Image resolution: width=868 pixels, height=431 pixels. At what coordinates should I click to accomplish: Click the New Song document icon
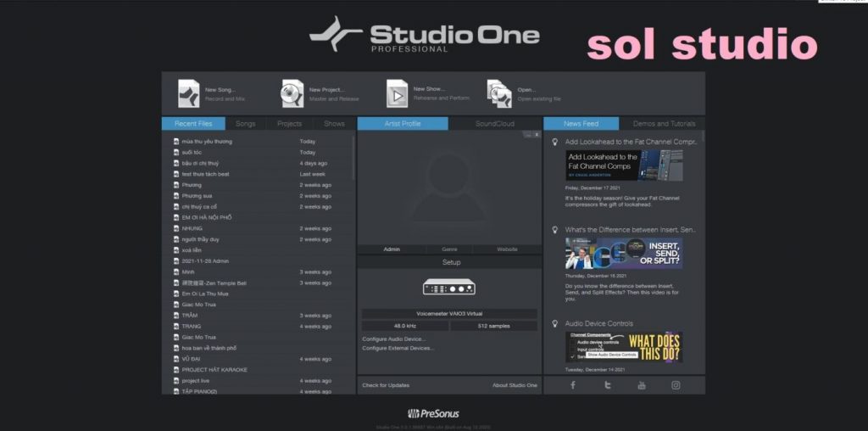click(x=189, y=93)
